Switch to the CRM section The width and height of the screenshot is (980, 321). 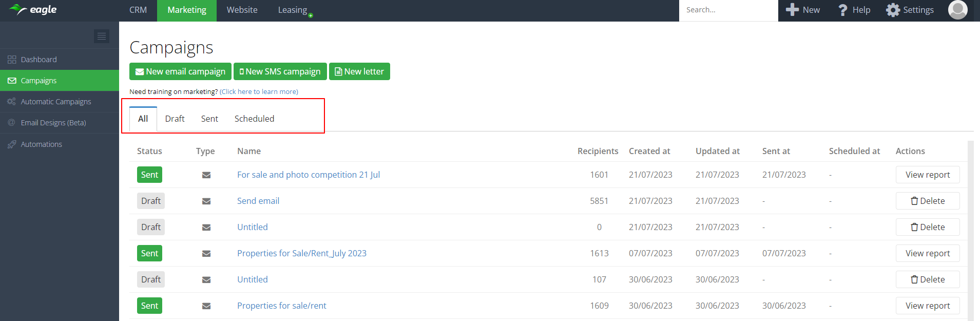[x=138, y=10]
